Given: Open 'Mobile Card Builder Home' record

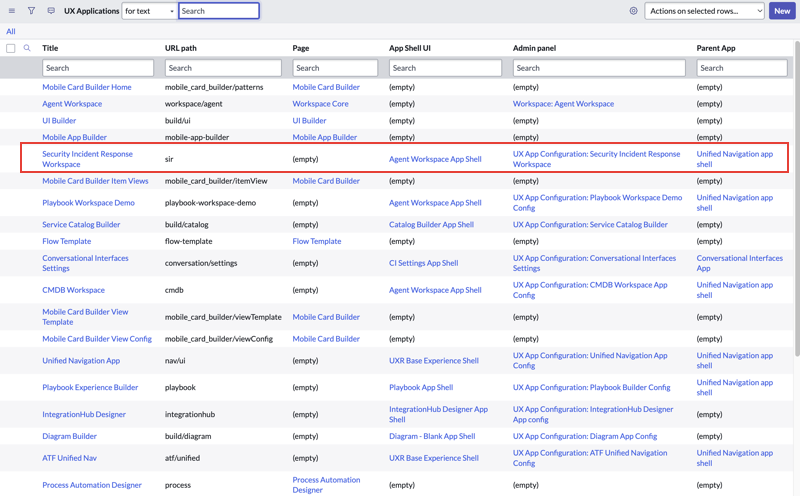Looking at the screenshot, I should coord(87,87).
